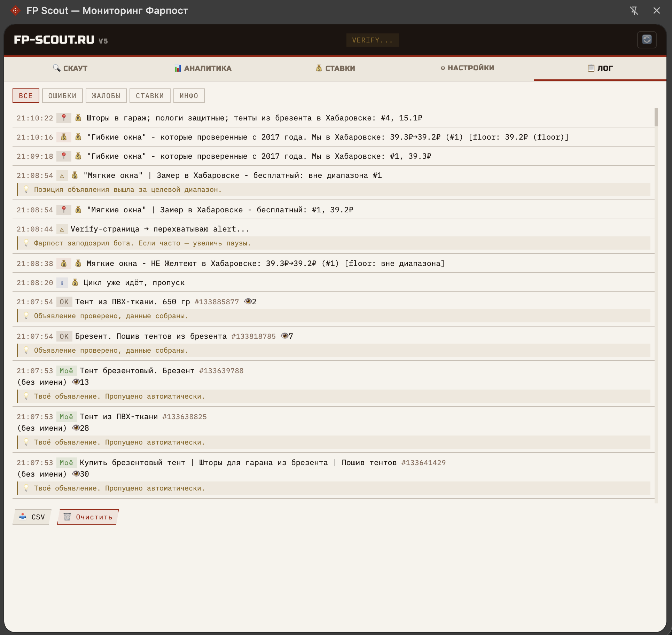Select 'Цикл уже идёт, пропуск' log line
Screen dimensions: 672x635
pos(334,283)
